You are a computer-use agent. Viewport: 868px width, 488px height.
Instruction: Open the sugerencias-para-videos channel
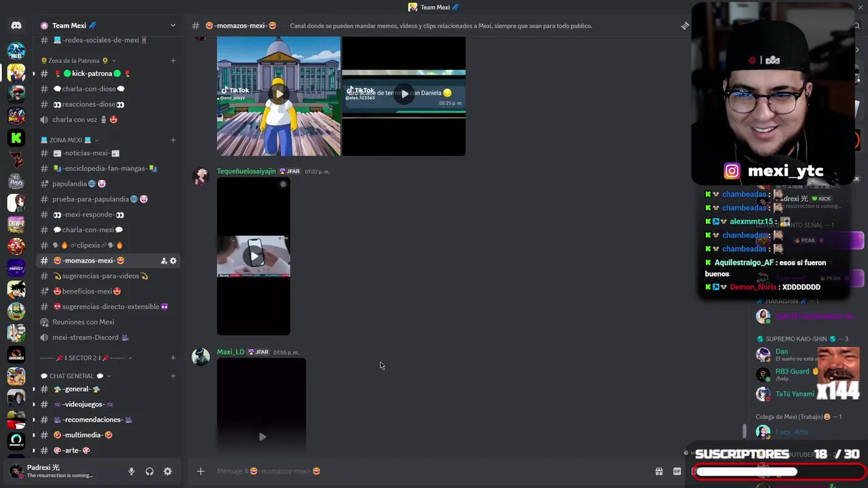pyautogui.click(x=107, y=276)
